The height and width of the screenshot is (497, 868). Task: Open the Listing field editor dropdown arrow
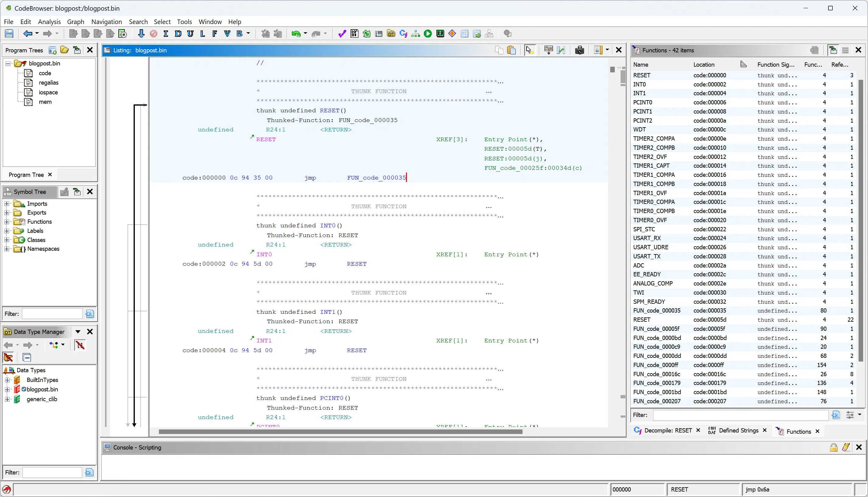click(607, 50)
